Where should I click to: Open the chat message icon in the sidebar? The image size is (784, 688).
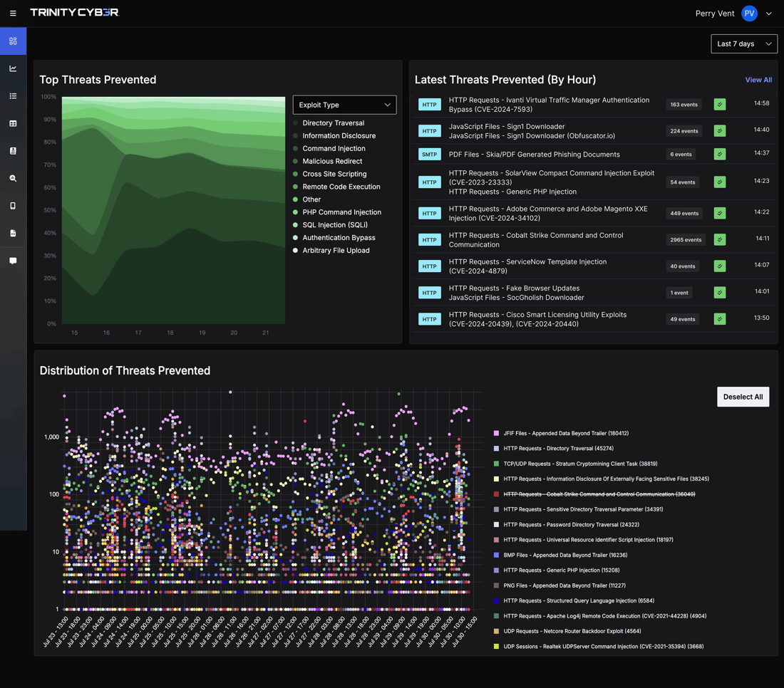13,261
